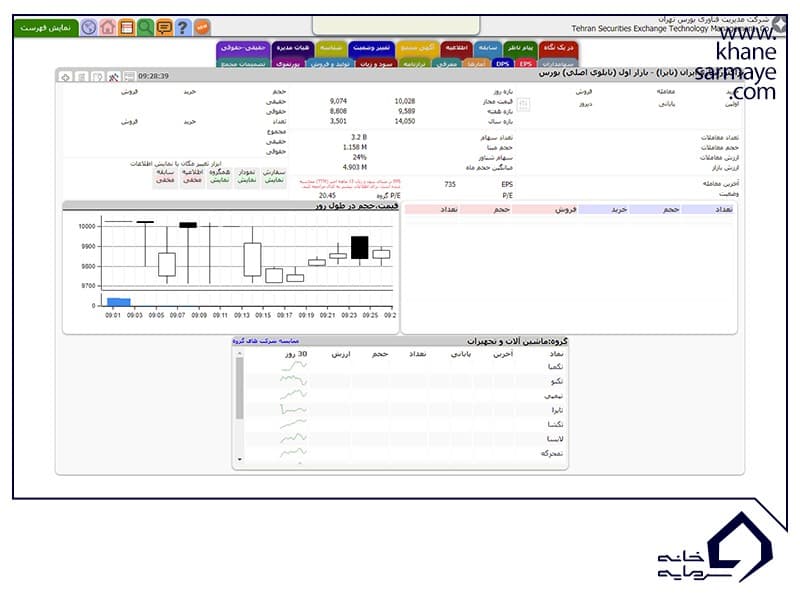800x600 pixels.
Task: Click the ارزش column header in group table
Action: [x=341, y=354]
